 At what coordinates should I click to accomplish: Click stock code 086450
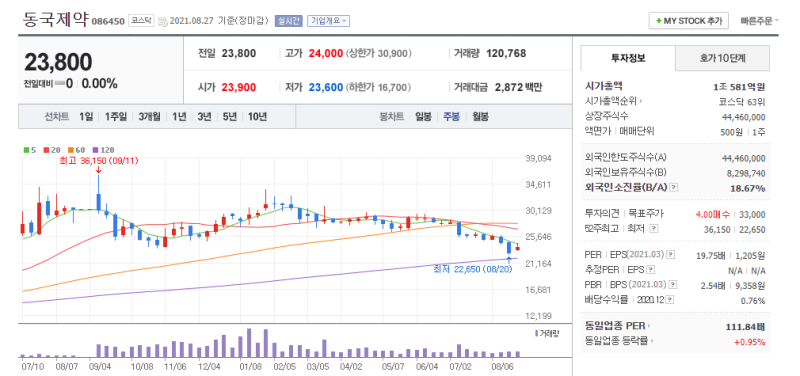(108, 22)
